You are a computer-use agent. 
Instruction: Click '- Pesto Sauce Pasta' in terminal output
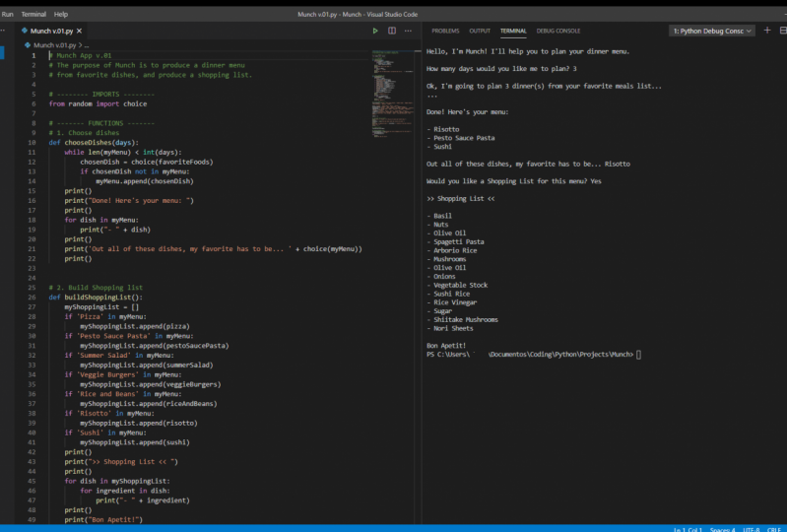pyautogui.click(x=460, y=138)
